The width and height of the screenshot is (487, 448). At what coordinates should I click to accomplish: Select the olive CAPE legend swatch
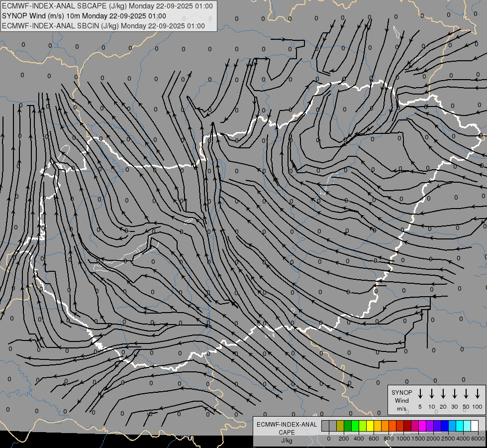340,426
